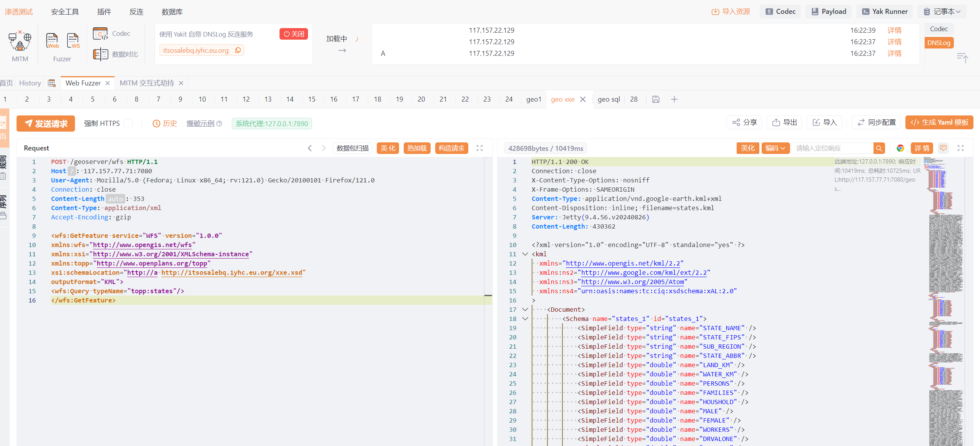
Task: Toggle the auto Content-Length tag
Action: point(115,199)
